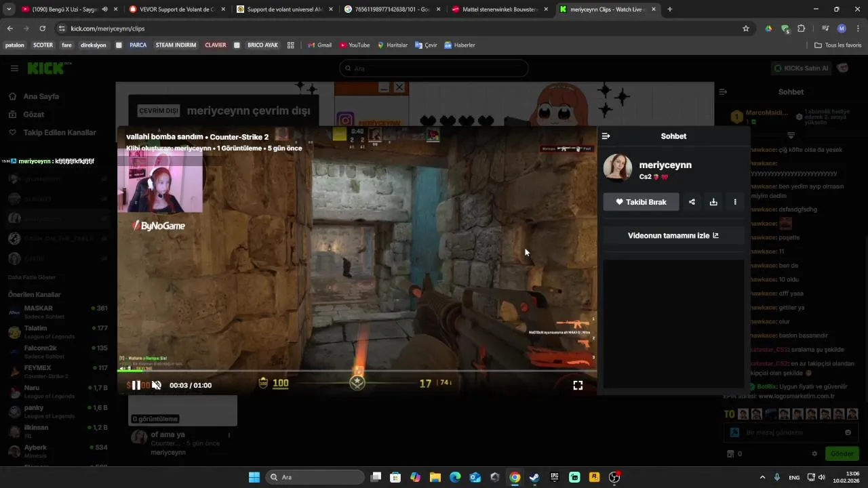Open Talatim recommended channel

[58, 332]
